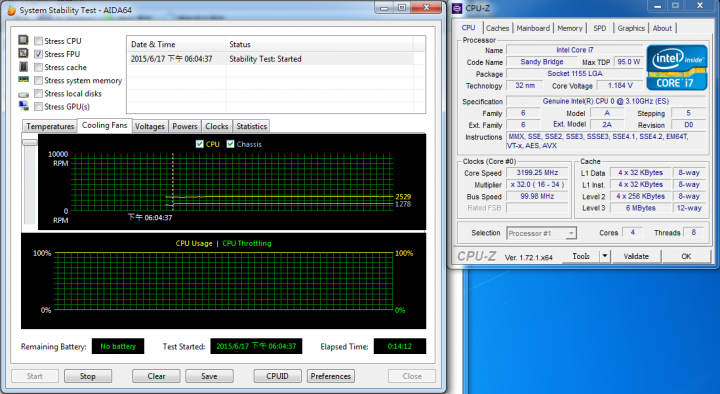The image size is (720, 394).
Task: Click the Test Started timestamp field
Action: pos(256,346)
